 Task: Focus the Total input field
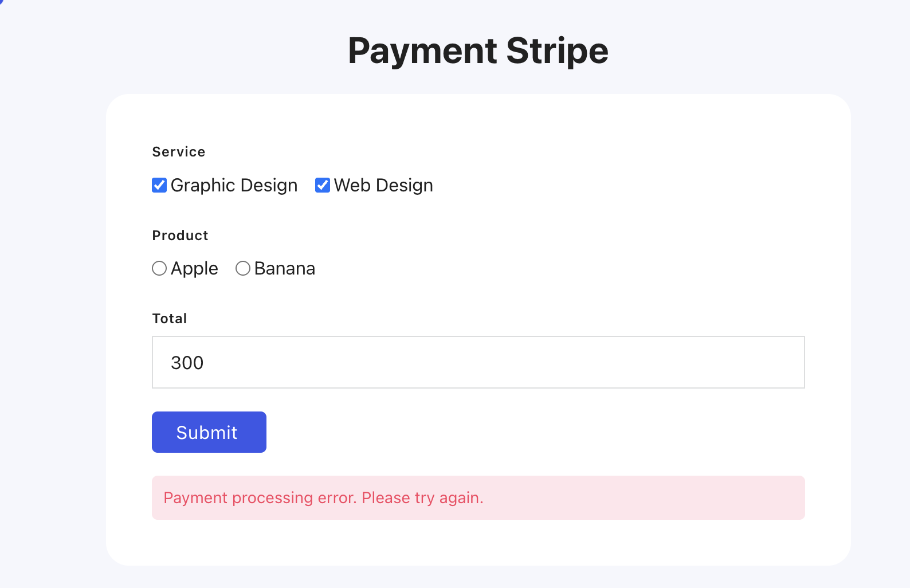(478, 362)
